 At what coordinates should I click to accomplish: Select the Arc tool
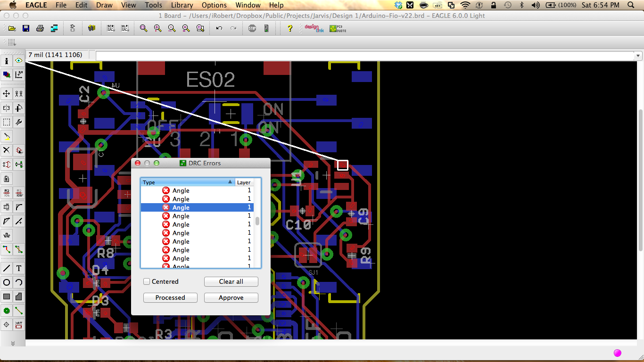[x=19, y=282]
